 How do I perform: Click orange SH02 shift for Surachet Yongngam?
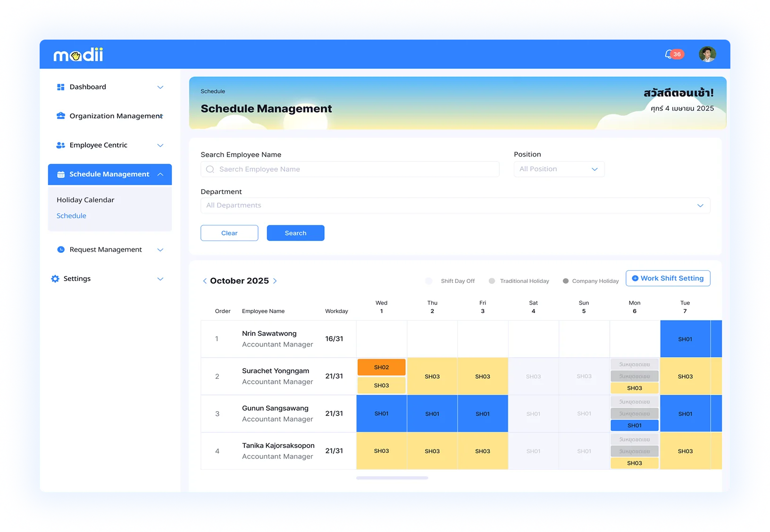coord(381,367)
